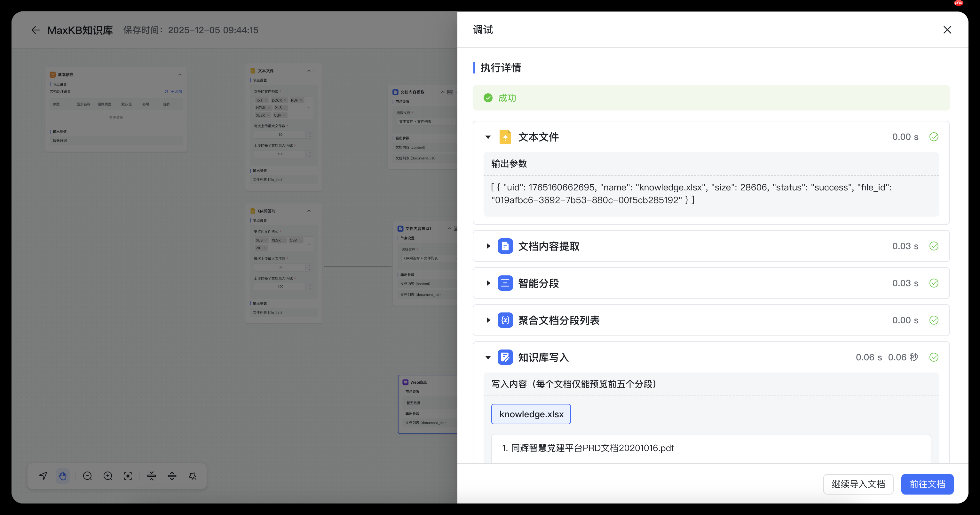Select the knowledge.xlsx document tab

pos(531,414)
